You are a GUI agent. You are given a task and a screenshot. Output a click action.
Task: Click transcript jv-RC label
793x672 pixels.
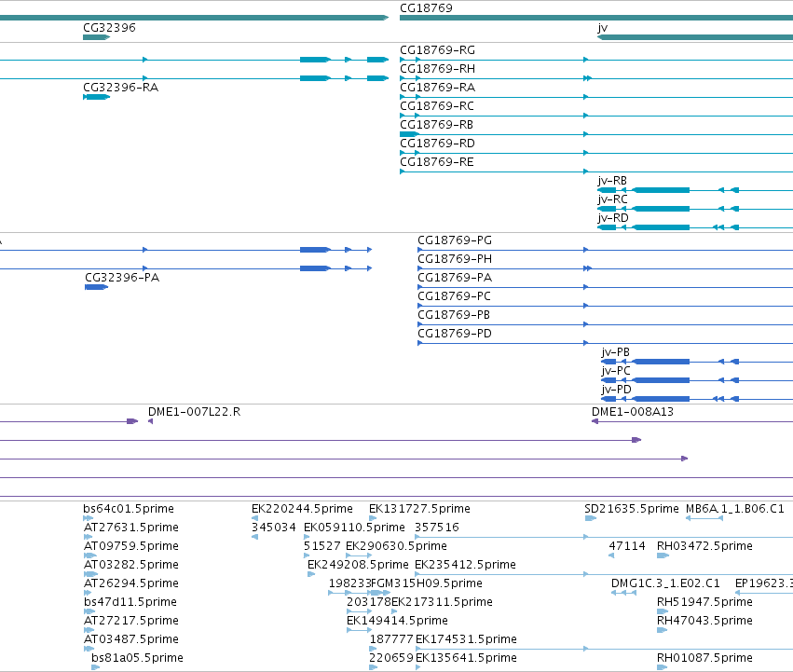pyautogui.click(x=612, y=199)
